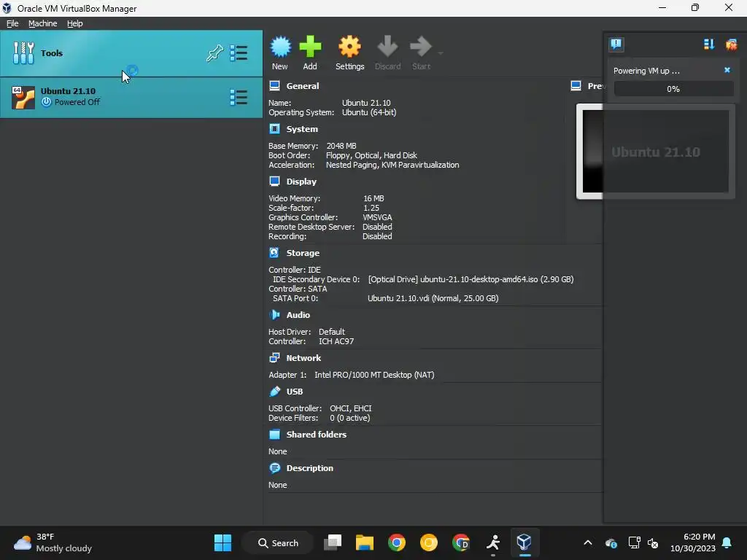Open the Ubuntu 21.10 machine menu icon
The height and width of the screenshot is (560, 747).
[239, 97]
